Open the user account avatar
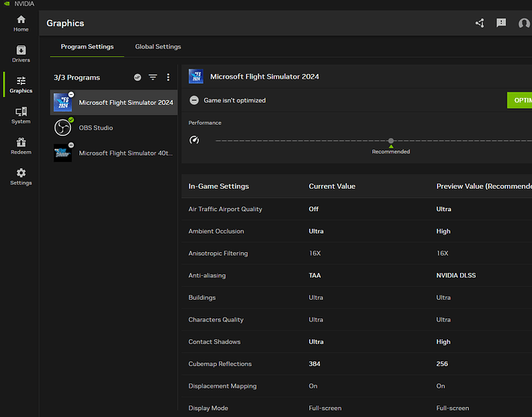Screen dimensions: 532x417 tap(524, 23)
